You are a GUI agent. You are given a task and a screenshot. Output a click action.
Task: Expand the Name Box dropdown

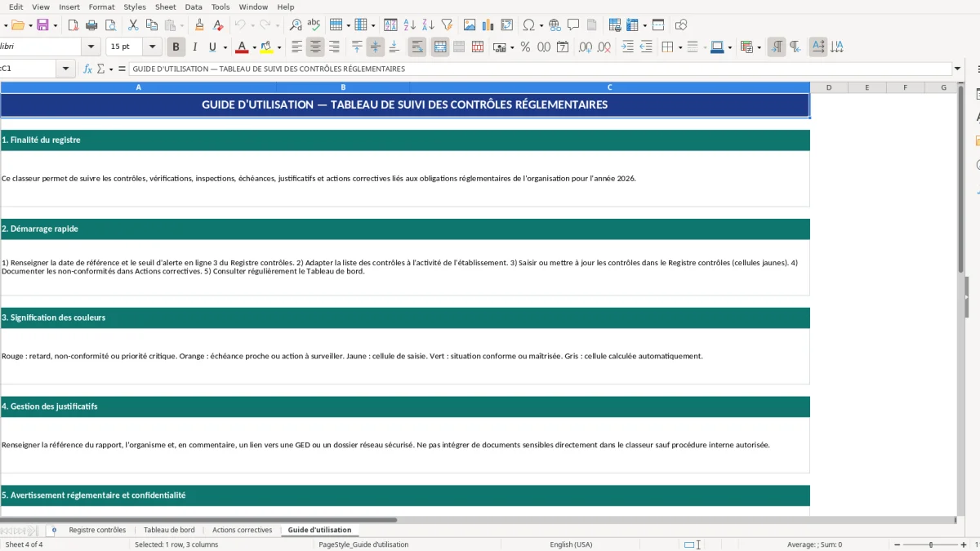pyautogui.click(x=67, y=69)
